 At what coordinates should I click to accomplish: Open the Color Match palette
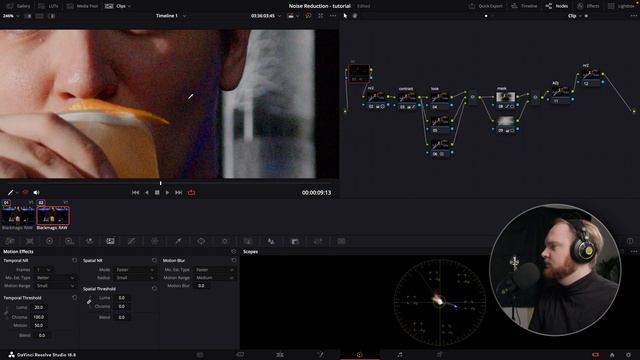(x=29, y=241)
